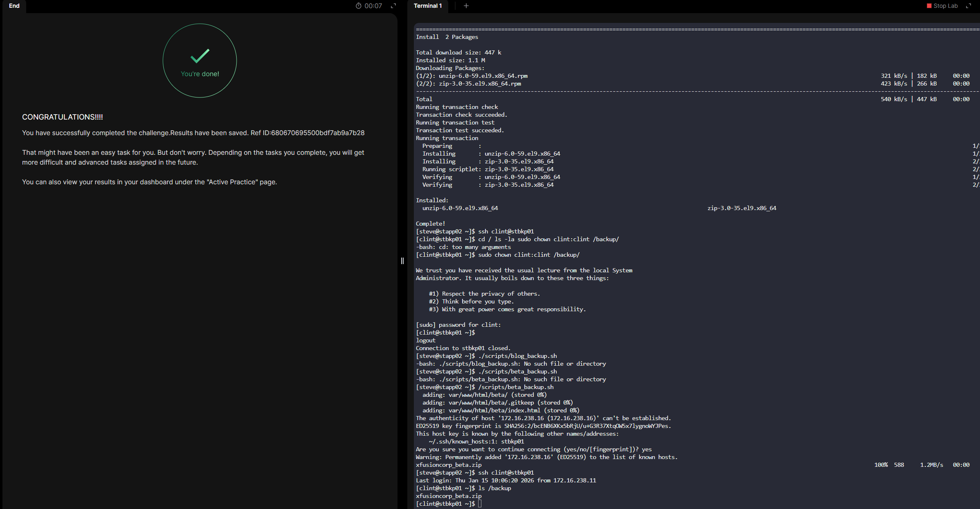Viewport: 980px width, 509px height.
Task: Select the Terminal 1 tab
Action: point(428,6)
